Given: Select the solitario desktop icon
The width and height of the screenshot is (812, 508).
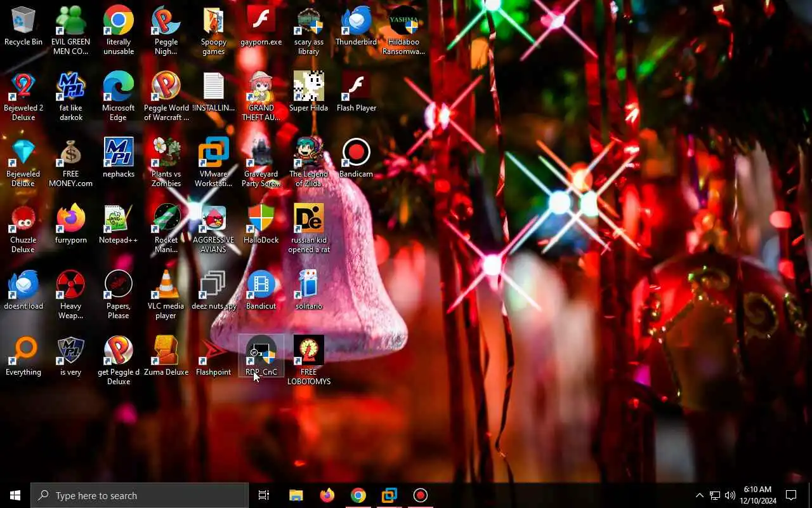Looking at the screenshot, I should [x=309, y=291].
